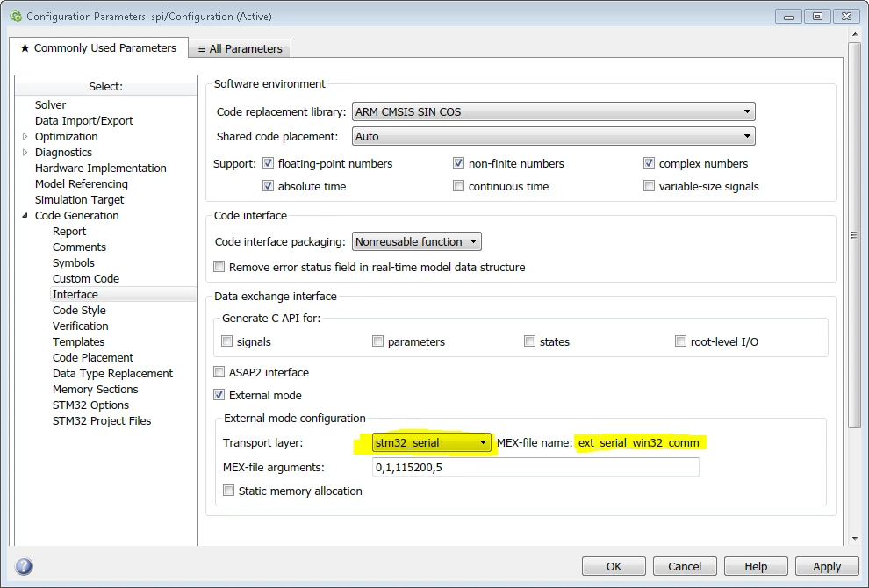869x588 pixels.
Task: Click the Apply button
Action: pyautogui.click(x=827, y=566)
